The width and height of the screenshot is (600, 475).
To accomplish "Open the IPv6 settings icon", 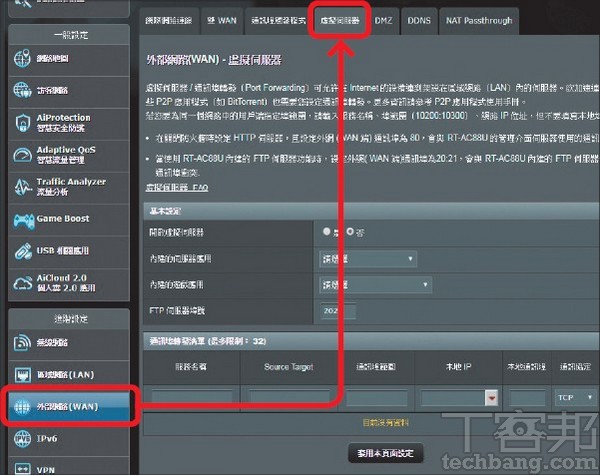I will 22,437.
